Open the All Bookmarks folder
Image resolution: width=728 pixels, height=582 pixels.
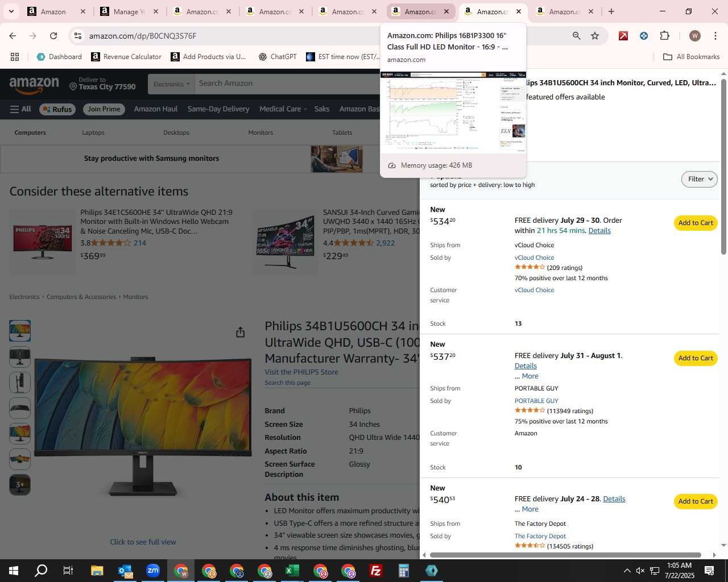tap(692, 57)
